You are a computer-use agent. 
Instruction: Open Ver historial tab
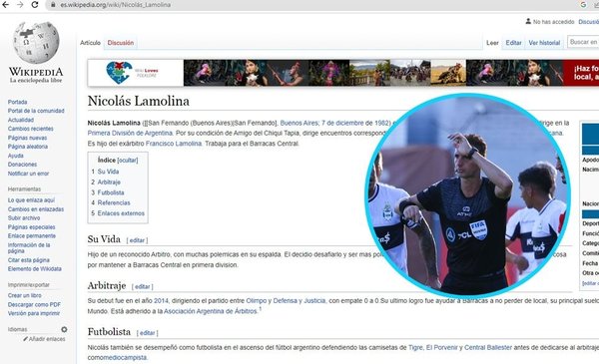pyautogui.click(x=544, y=43)
